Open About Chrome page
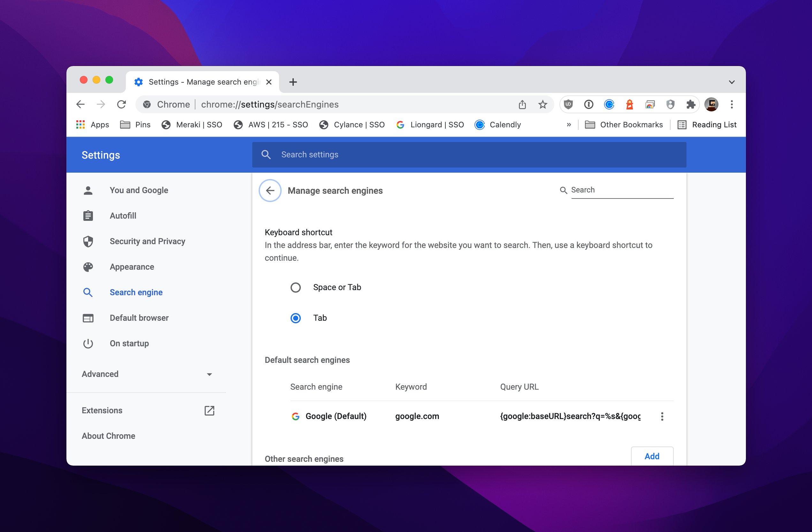The height and width of the screenshot is (532, 812). pyautogui.click(x=109, y=436)
